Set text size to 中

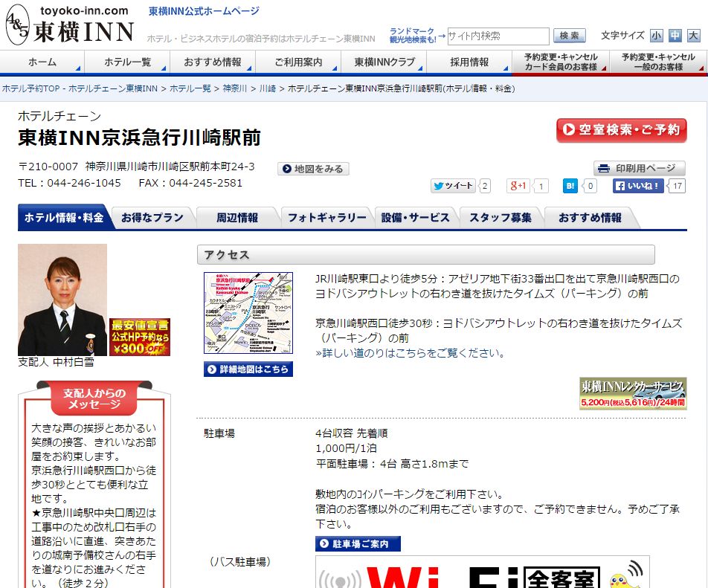(x=675, y=36)
